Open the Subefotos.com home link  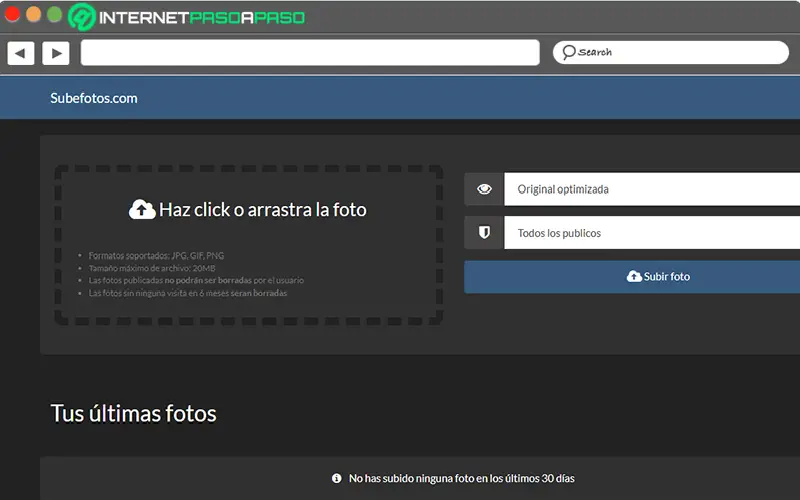point(94,98)
